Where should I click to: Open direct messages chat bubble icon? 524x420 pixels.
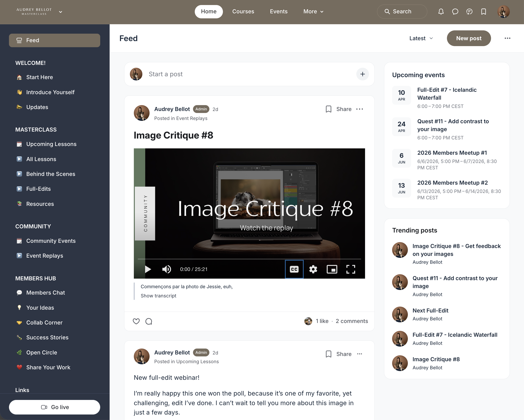(x=455, y=12)
